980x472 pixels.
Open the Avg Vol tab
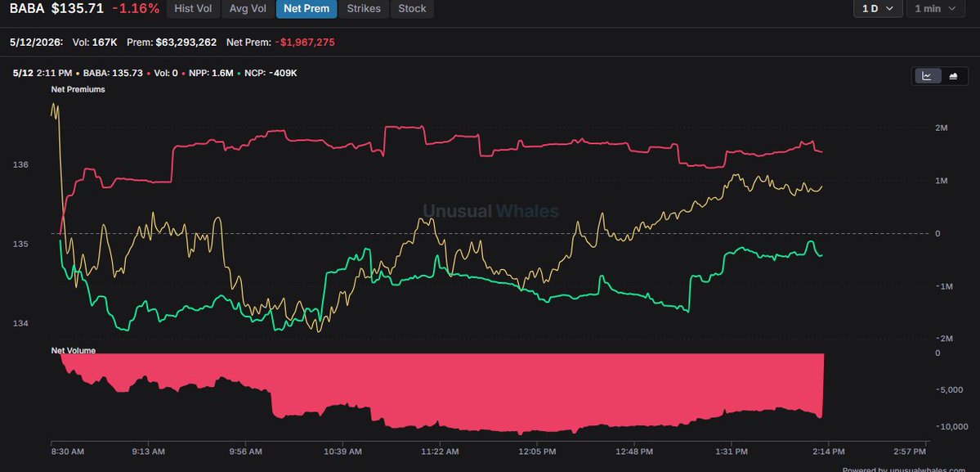pos(248,9)
